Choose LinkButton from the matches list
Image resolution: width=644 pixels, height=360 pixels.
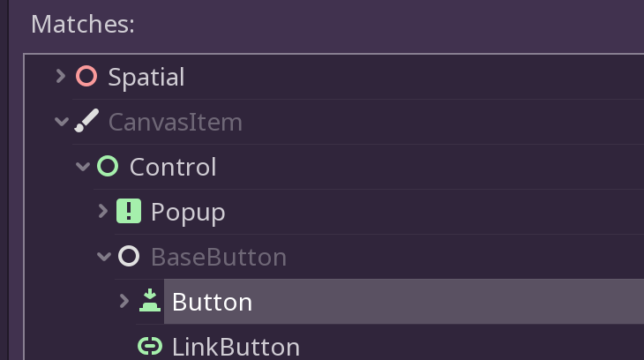coord(236,347)
